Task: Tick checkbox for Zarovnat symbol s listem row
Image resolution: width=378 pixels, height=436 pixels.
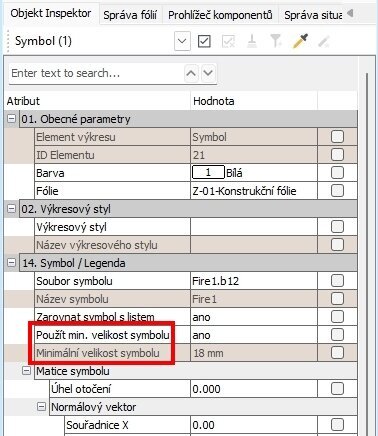Action: (337, 317)
